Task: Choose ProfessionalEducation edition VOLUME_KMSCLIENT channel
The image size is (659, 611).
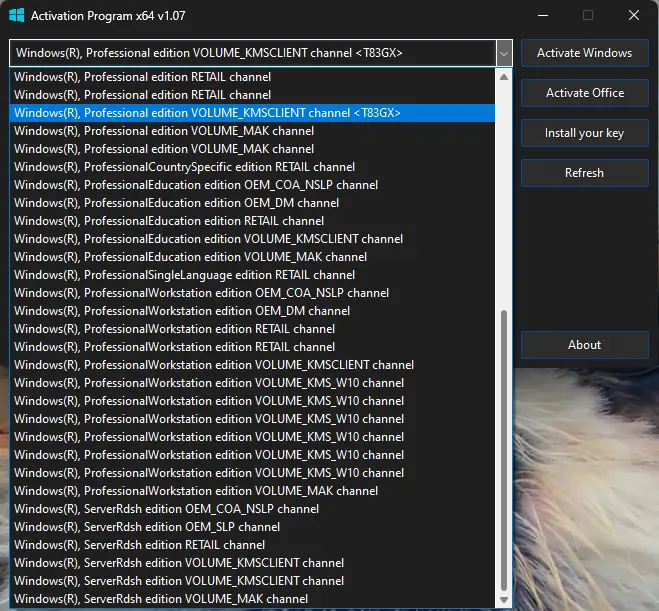Action: point(252,239)
